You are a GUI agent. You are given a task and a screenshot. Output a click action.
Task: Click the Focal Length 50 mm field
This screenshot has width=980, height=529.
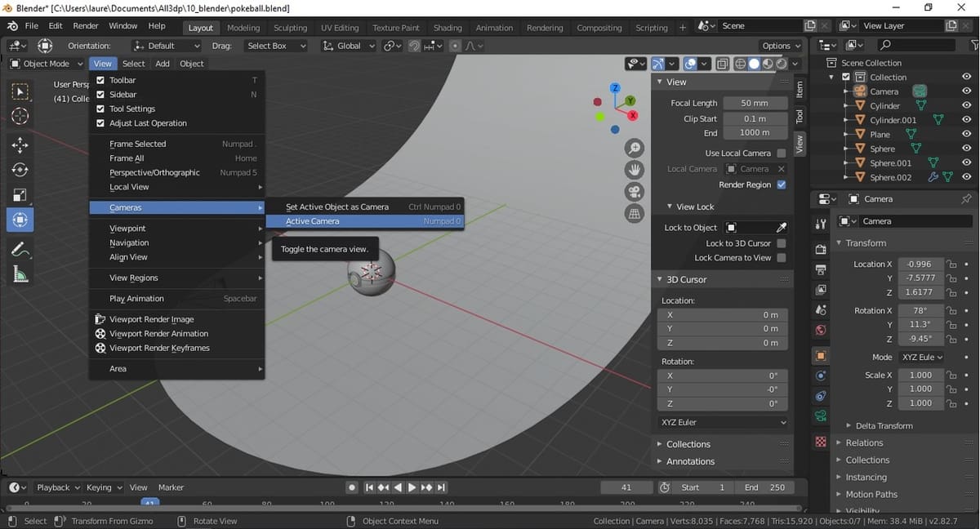755,103
